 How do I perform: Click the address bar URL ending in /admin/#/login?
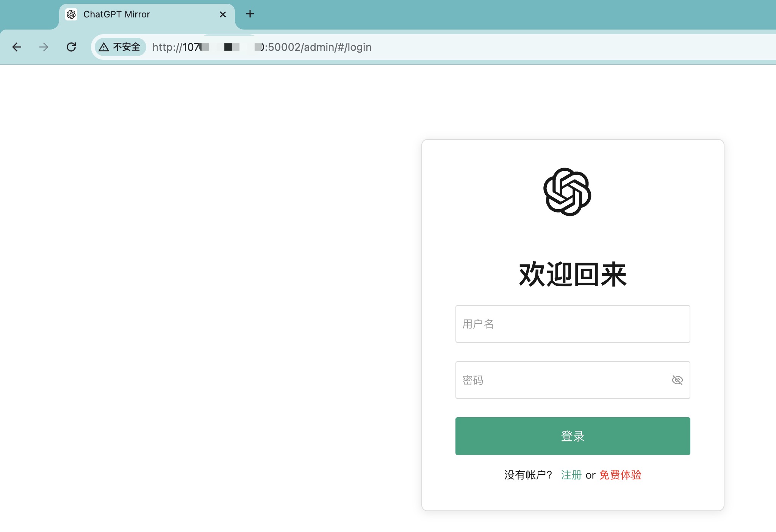pos(262,47)
